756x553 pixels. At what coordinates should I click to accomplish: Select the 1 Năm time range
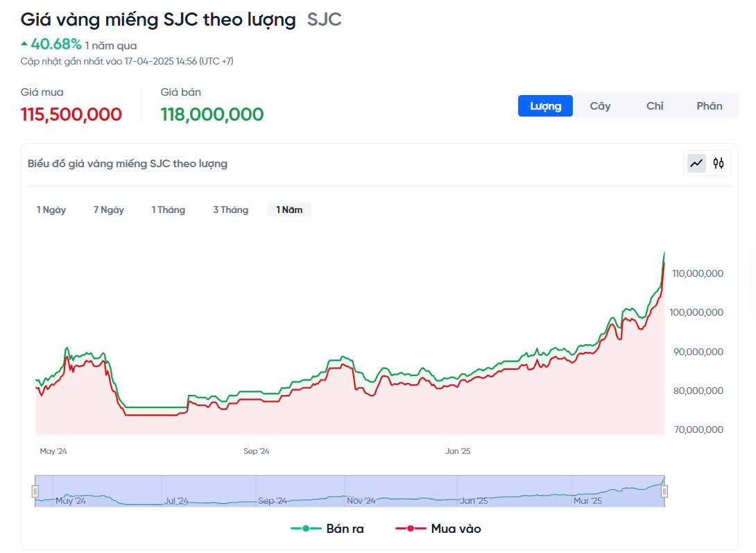click(x=289, y=210)
